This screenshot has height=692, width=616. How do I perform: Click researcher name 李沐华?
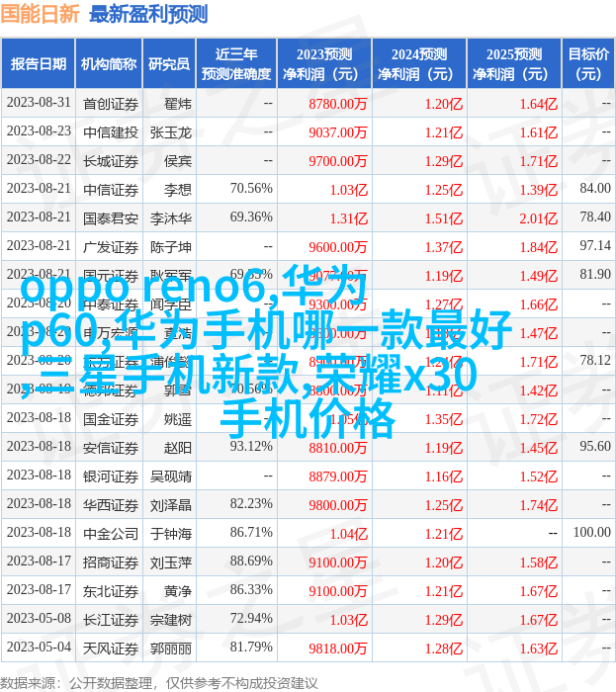tap(171, 218)
